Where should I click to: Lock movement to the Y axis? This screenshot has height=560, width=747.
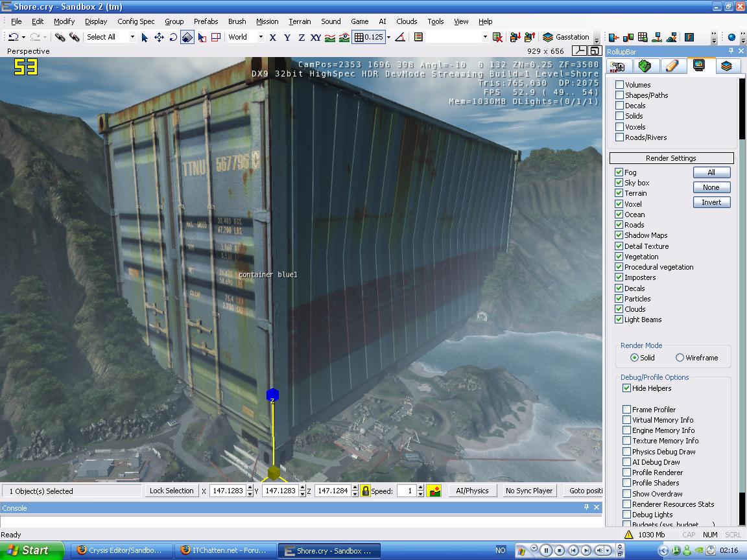point(287,37)
